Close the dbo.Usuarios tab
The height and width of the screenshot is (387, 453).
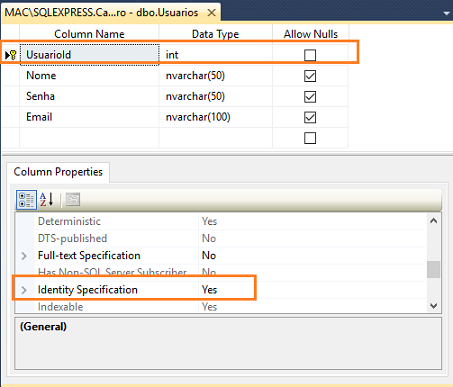click(x=211, y=13)
